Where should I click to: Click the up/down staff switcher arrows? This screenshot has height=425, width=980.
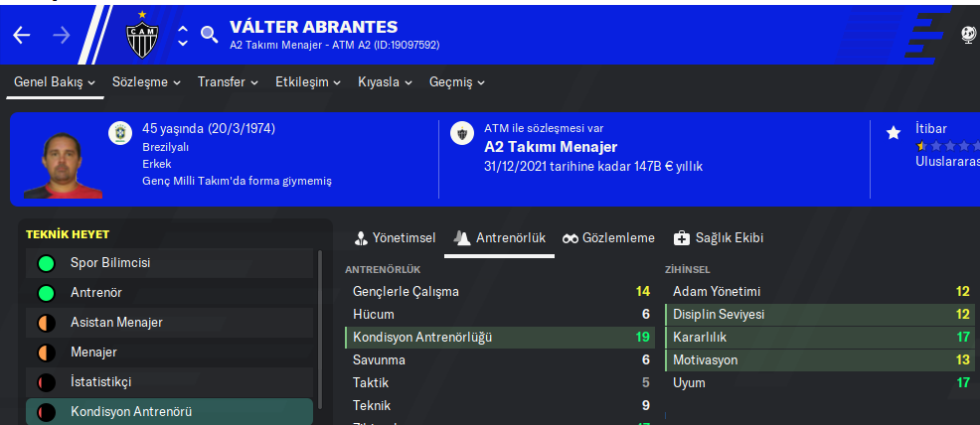(182, 35)
